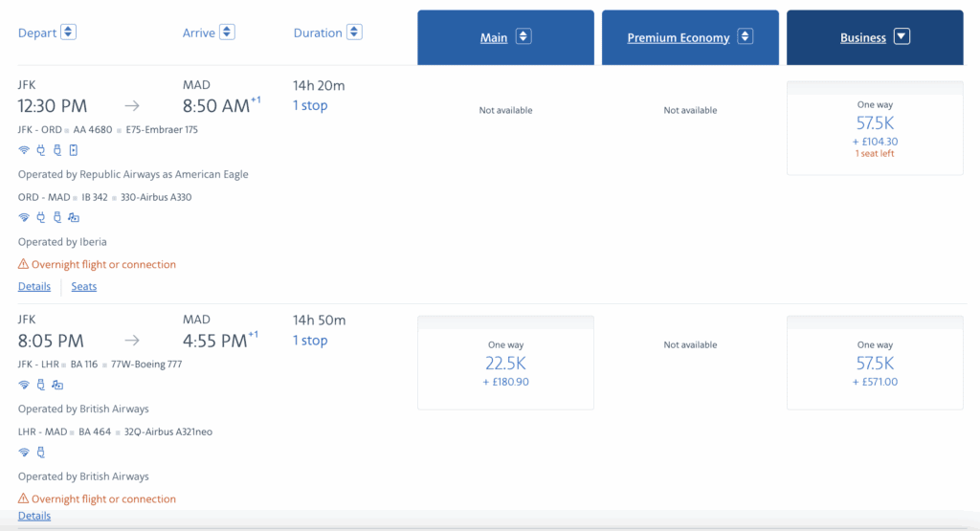Sort flights by Arrive time arrows
Screen dimensions: 980x531
point(227,32)
